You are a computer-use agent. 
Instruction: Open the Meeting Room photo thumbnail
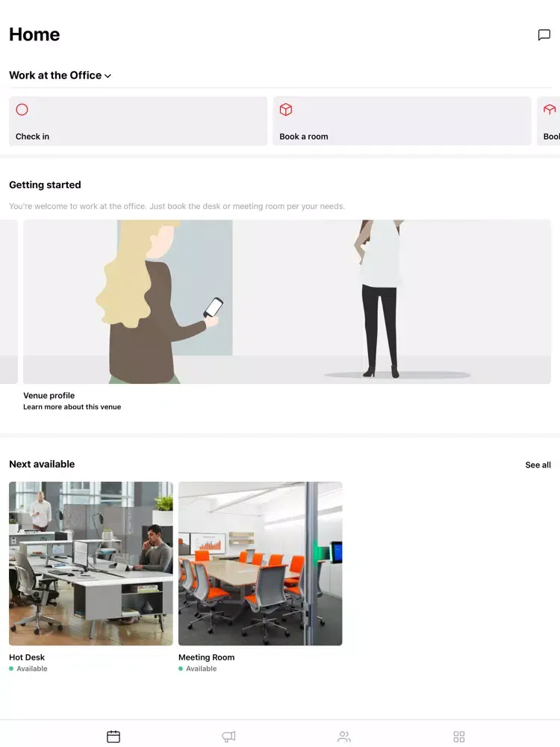click(261, 563)
